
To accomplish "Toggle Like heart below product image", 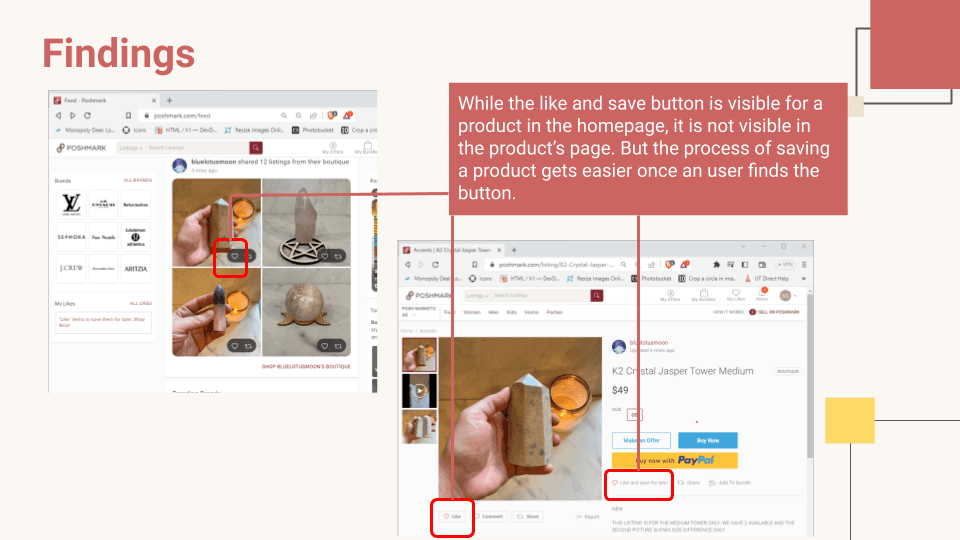I will pos(452,516).
